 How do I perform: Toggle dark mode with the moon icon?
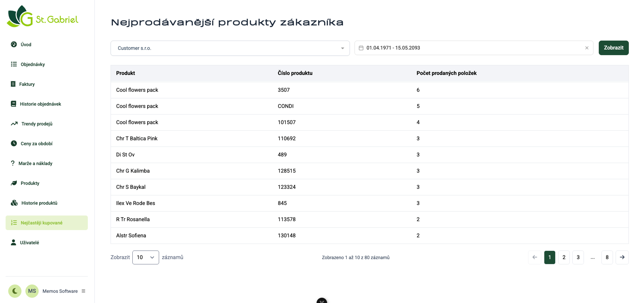pos(15,291)
